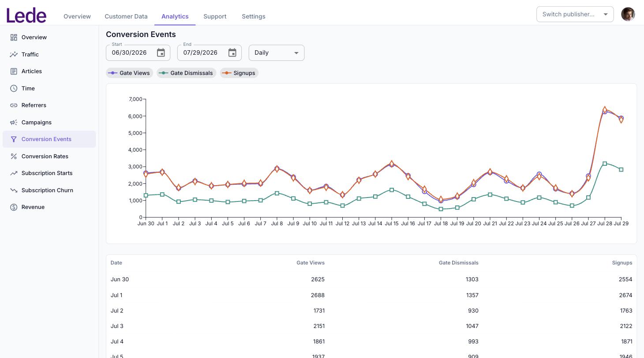Click the Referrers link icon in sidebar
This screenshot has height=358, width=644.
14,105
